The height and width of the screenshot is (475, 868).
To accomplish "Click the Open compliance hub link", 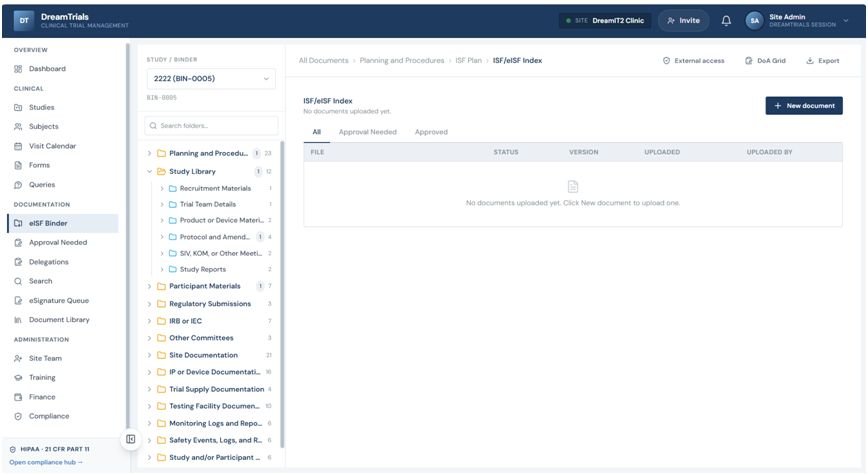I will 46,462.
